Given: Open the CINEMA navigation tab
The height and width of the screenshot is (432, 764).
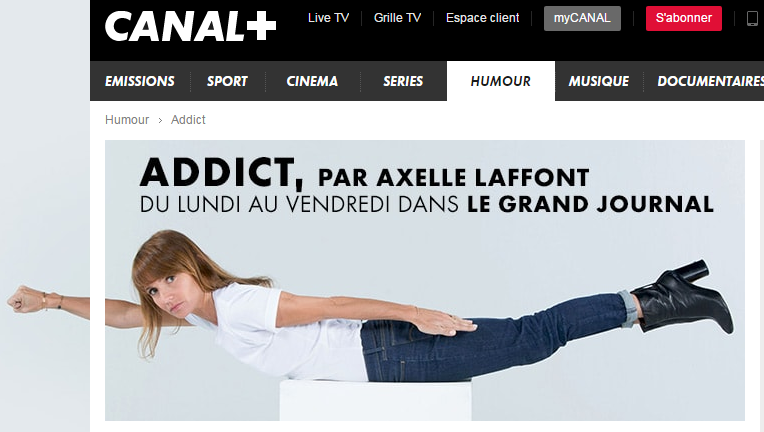Looking at the screenshot, I should tap(312, 81).
